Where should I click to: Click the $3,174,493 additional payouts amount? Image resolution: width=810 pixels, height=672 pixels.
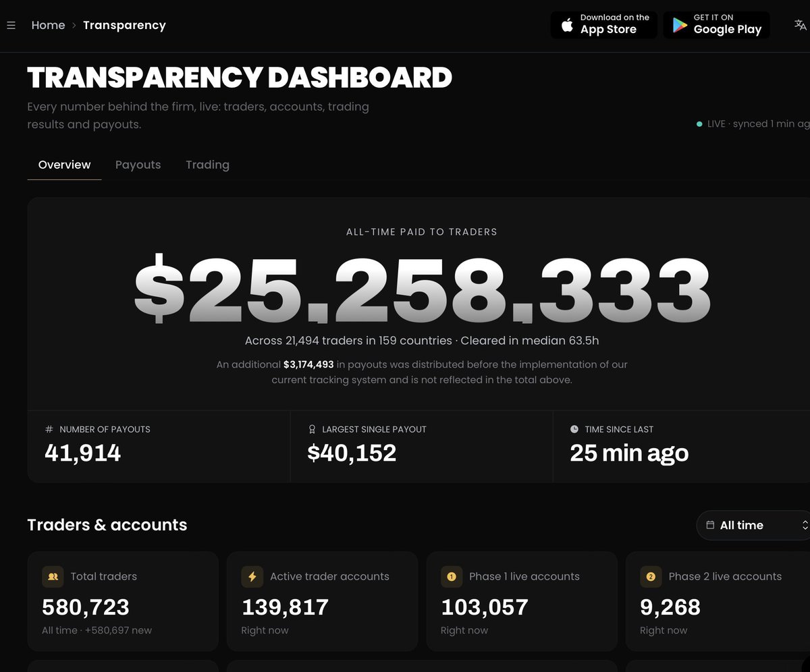click(x=308, y=364)
